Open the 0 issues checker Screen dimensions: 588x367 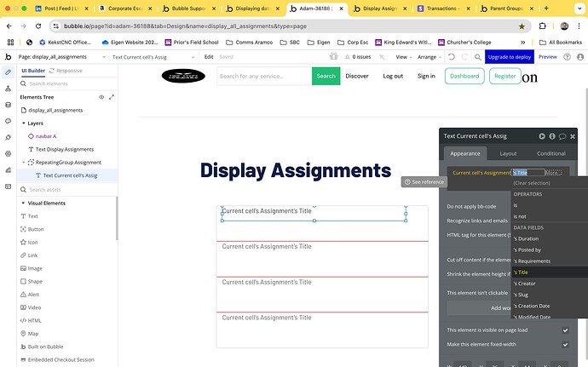[x=358, y=57]
